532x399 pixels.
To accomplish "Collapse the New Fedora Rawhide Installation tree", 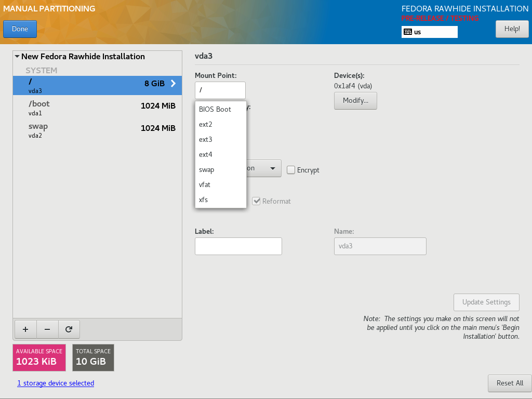I will click(x=17, y=56).
